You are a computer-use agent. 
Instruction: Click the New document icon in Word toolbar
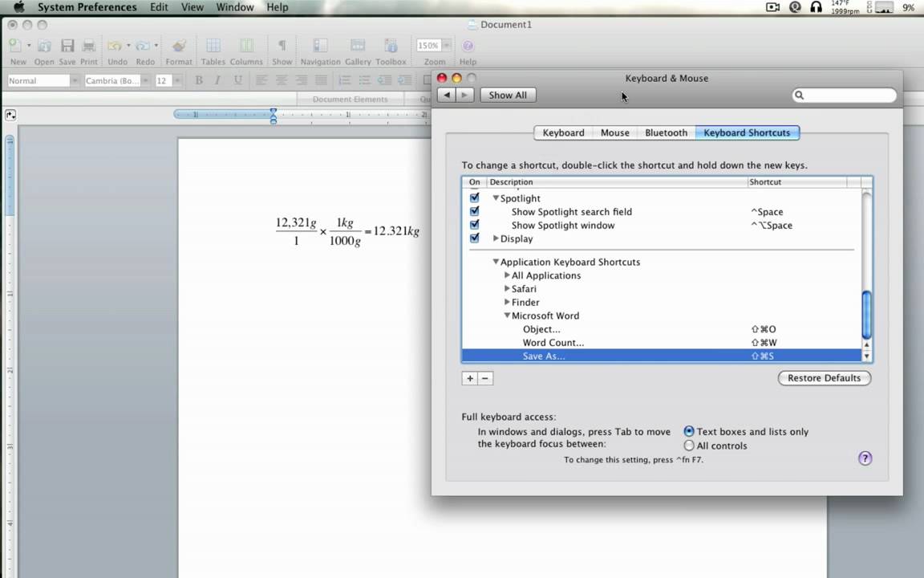(16, 46)
